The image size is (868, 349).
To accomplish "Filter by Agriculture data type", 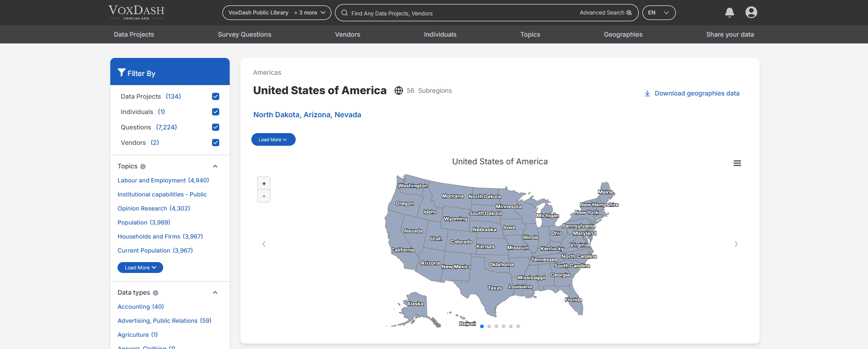I will tap(137, 335).
